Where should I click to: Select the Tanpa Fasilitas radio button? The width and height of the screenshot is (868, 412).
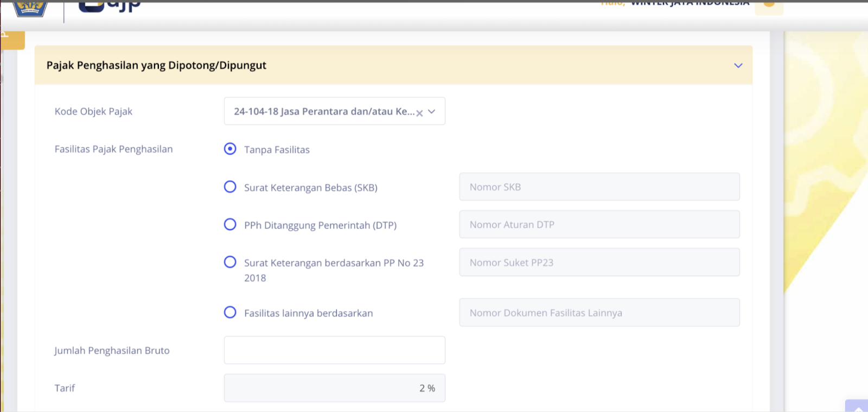(x=230, y=149)
